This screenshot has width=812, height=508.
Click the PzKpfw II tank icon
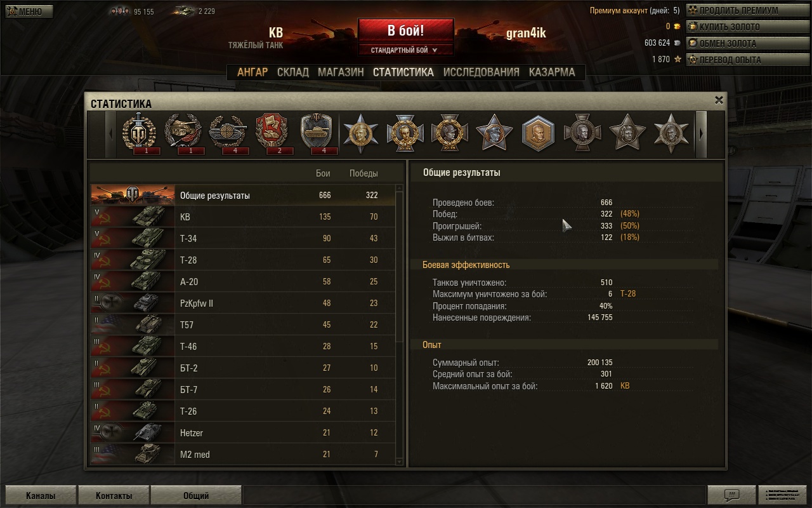coord(133,303)
